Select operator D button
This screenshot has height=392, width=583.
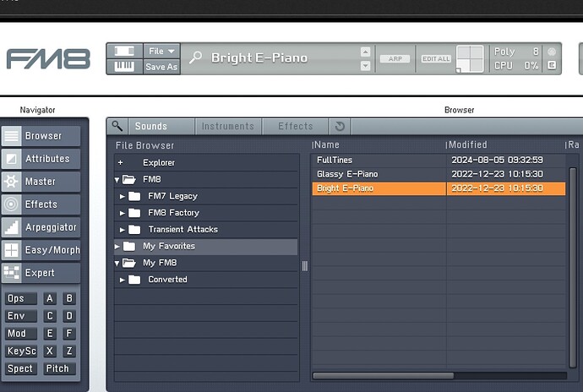point(69,316)
